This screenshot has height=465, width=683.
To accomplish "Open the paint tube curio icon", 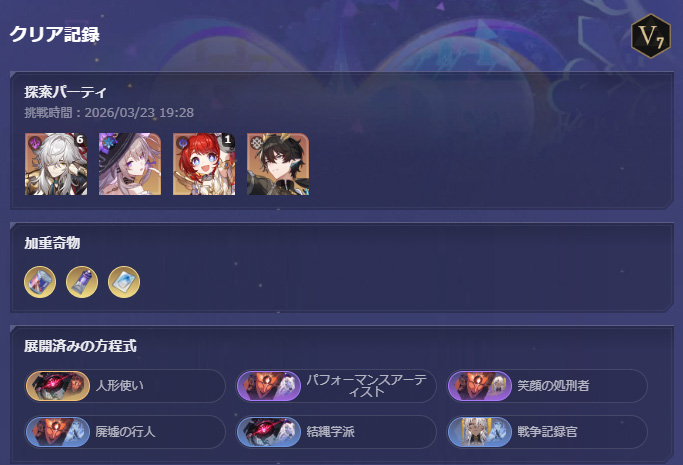I will tap(82, 282).
